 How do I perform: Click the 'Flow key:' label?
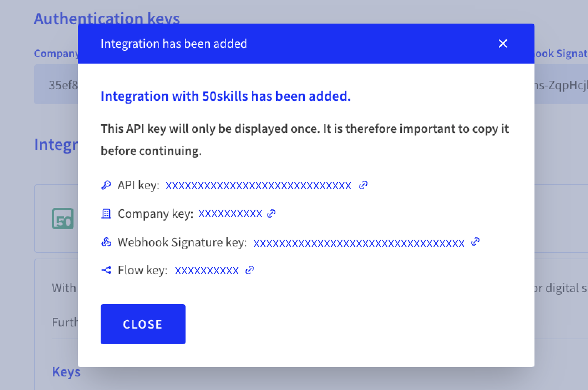point(143,270)
